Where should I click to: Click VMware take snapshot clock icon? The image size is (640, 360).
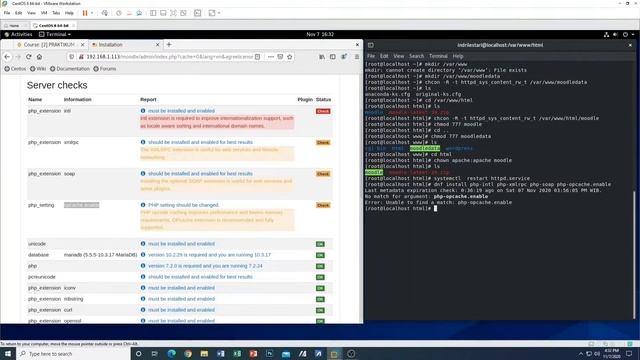(x=119, y=13)
